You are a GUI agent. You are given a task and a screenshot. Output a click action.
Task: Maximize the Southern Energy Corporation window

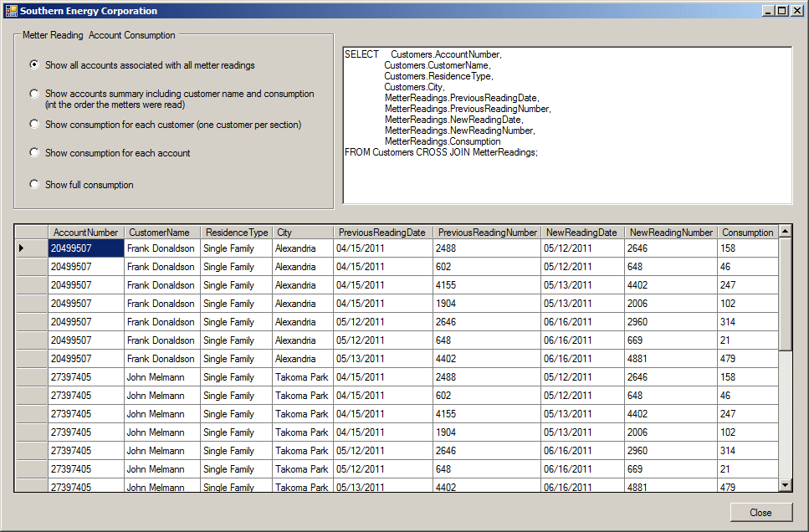pyautogui.click(x=781, y=11)
